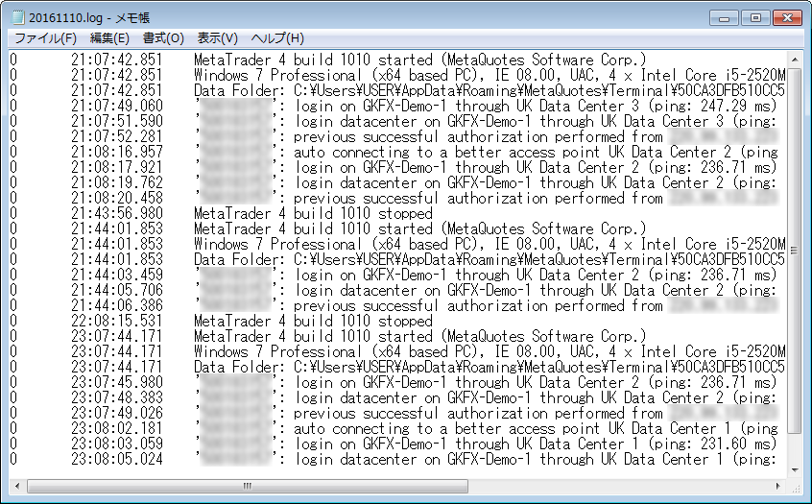Click timestamp 21:08:16.957
The width and height of the screenshot is (812, 504).
click(x=117, y=152)
